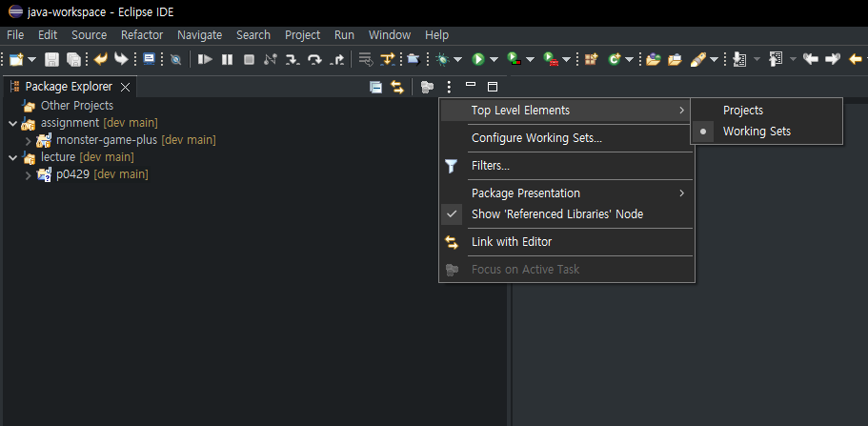Click the green Run icon
Image resolution: width=868 pixels, height=426 pixels.
tap(478, 59)
